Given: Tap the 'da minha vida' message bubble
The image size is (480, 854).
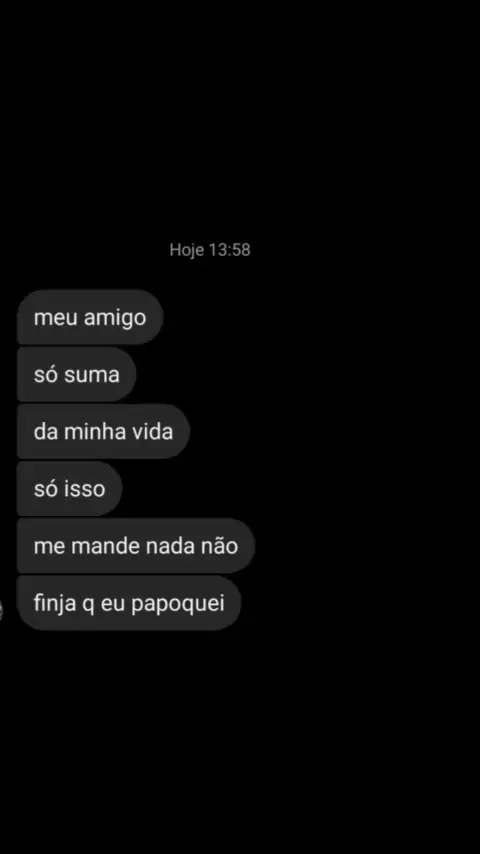Looking at the screenshot, I should (104, 431).
